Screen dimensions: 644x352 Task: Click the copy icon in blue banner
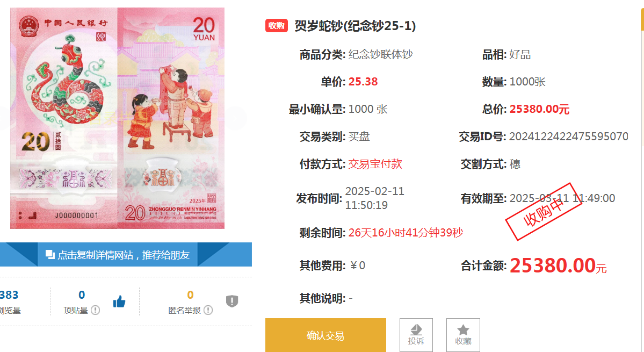coord(50,255)
